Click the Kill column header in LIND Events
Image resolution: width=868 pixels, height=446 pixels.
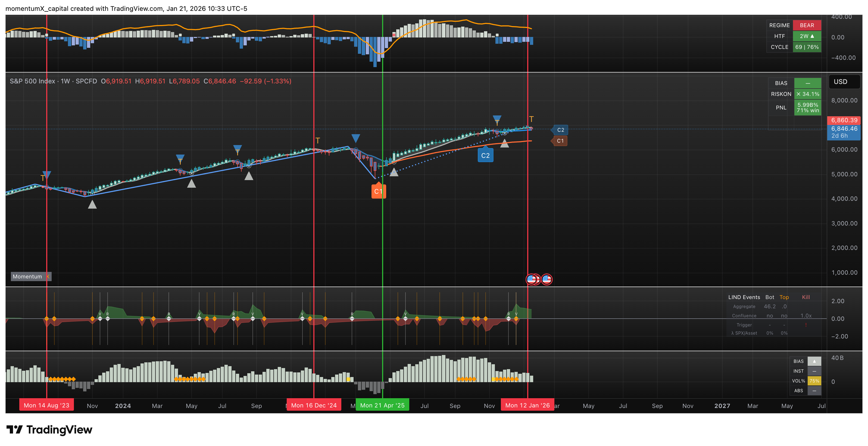(806, 297)
